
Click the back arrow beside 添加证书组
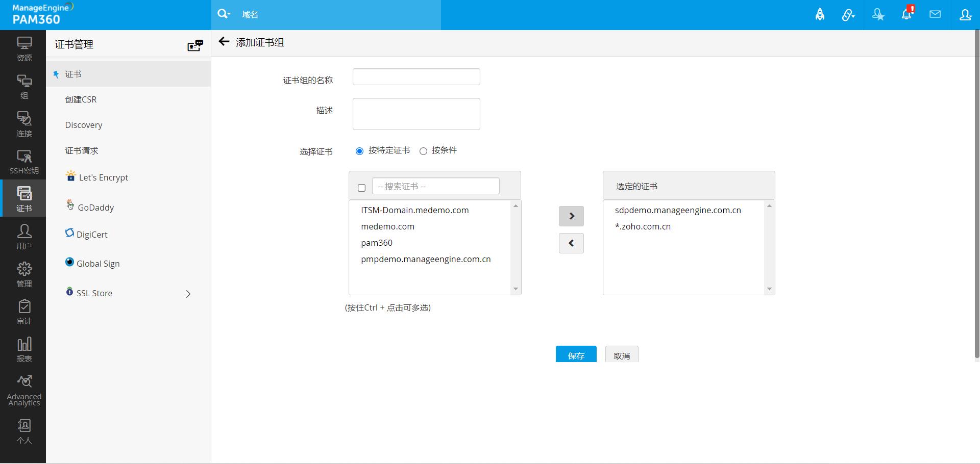click(x=224, y=42)
